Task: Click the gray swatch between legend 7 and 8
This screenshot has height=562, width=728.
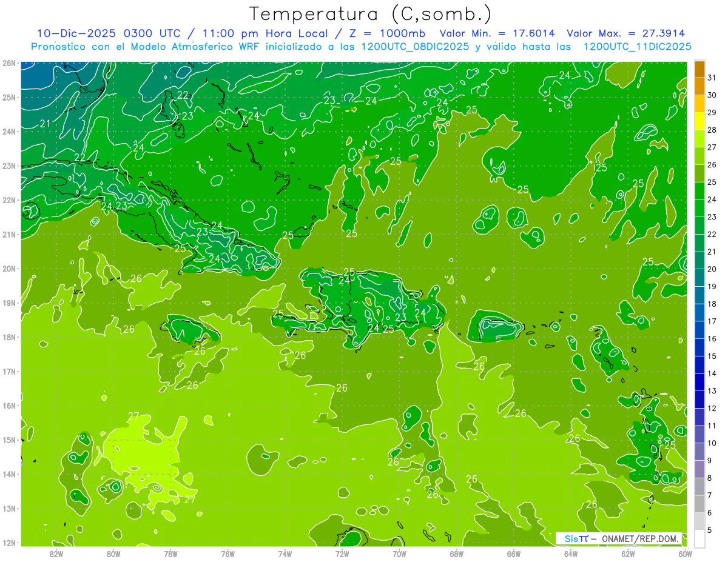Action: pyautogui.click(x=699, y=486)
